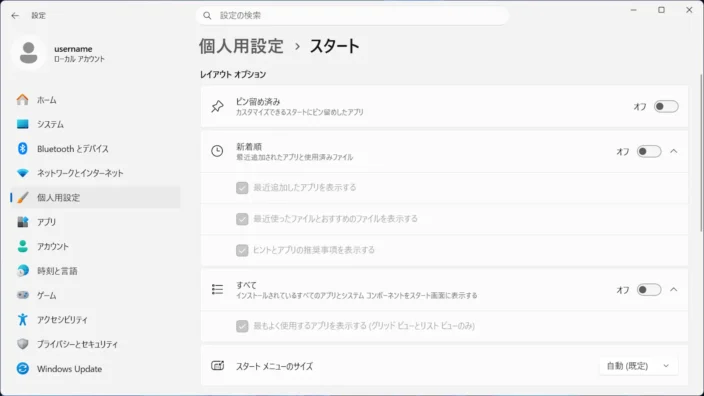
Task: Open アカウント settings page
Action: coord(95,246)
